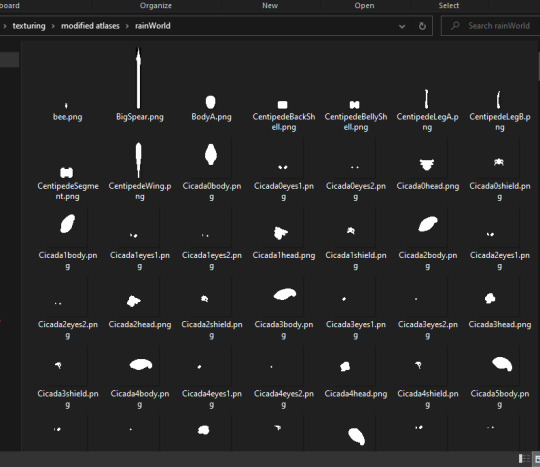The image size is (540, 467).
Task: Select the CentipedeBellyShell.png file icon
Action: 354,104
